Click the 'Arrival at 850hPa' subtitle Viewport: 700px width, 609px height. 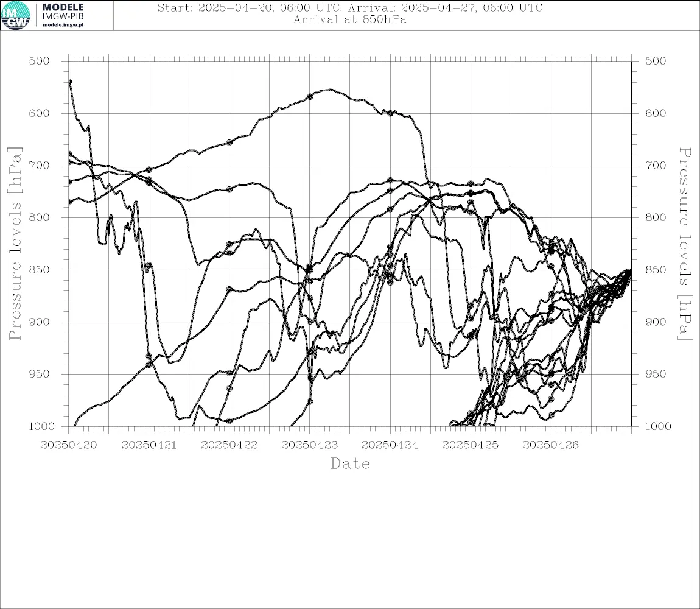click(350, 19)
